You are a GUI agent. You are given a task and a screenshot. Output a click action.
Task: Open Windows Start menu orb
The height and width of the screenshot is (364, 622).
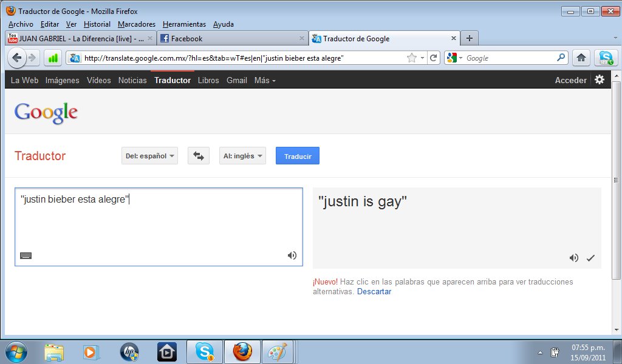(x=16, y=352)
